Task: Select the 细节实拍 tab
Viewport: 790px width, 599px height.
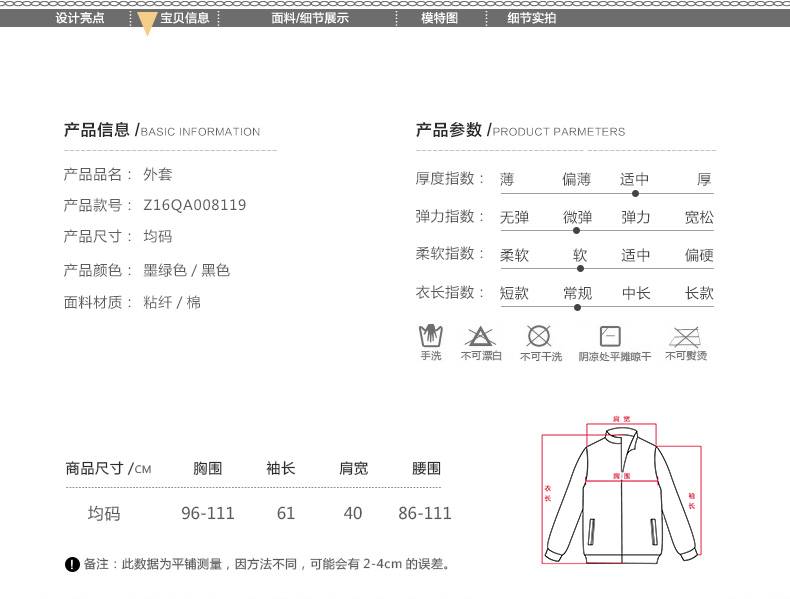Action: pos(531,18)
